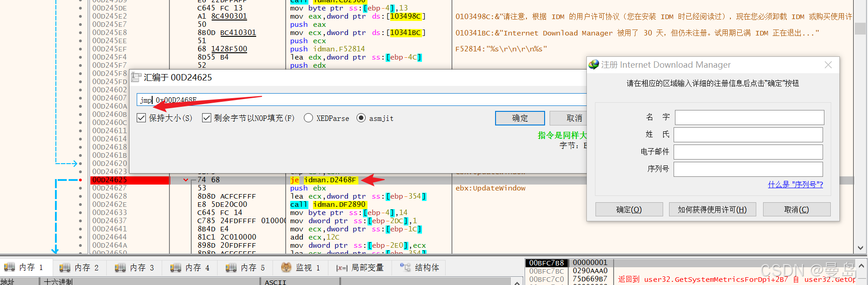Click the operand 103498C in the mov eax line
Screen dimensions: 868x285
(x=406, y=16)
